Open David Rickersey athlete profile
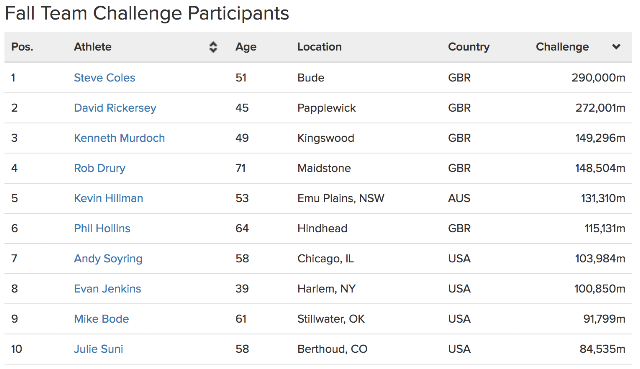This screenshot has width=640, height=369. 115,108
